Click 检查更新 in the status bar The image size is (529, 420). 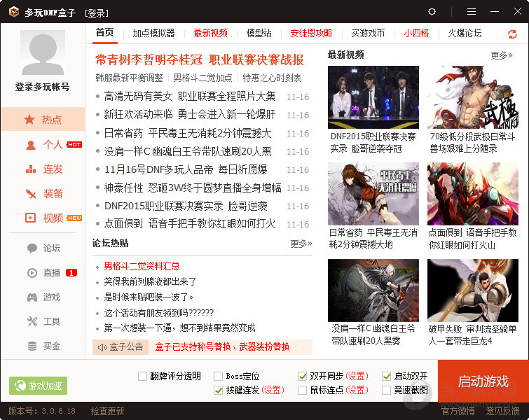pyautogui.click(x=108, y=411)
